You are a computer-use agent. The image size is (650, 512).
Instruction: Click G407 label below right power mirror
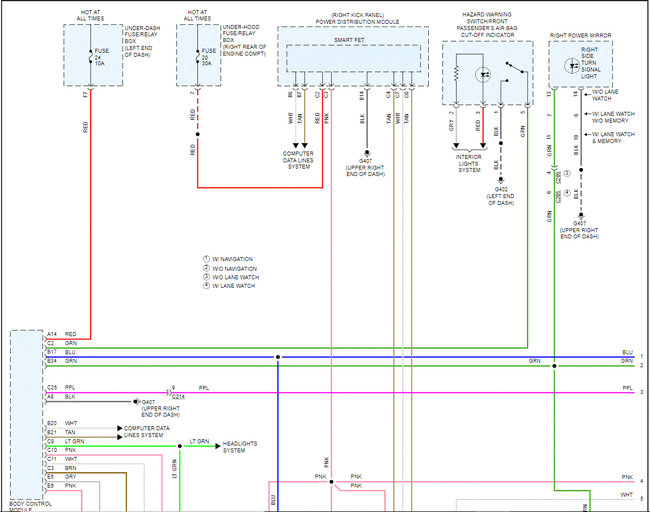coord(580,230)
